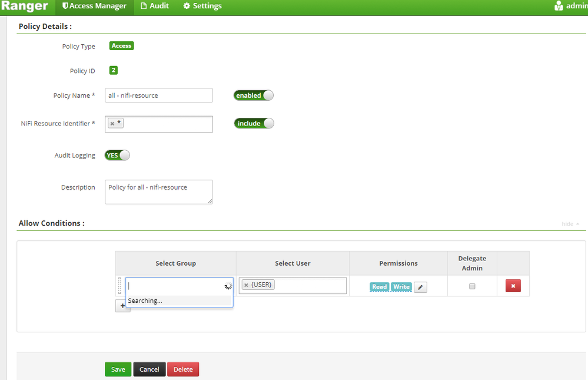Check the Delegate Admin checkbox
The height and width of the screenshot is (380, 588).
(472, 286)
